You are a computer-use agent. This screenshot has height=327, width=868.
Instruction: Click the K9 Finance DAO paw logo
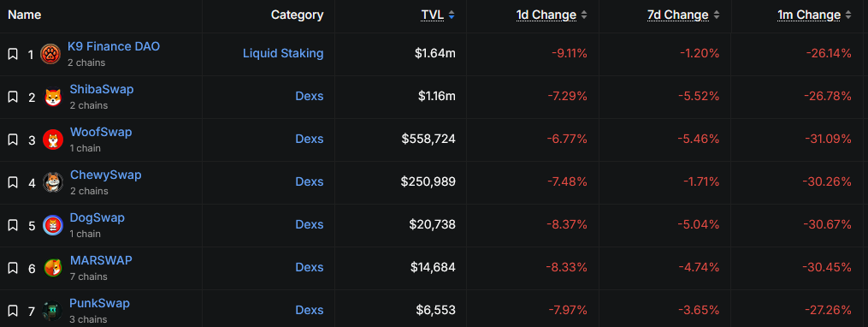[x=50, y=54]
